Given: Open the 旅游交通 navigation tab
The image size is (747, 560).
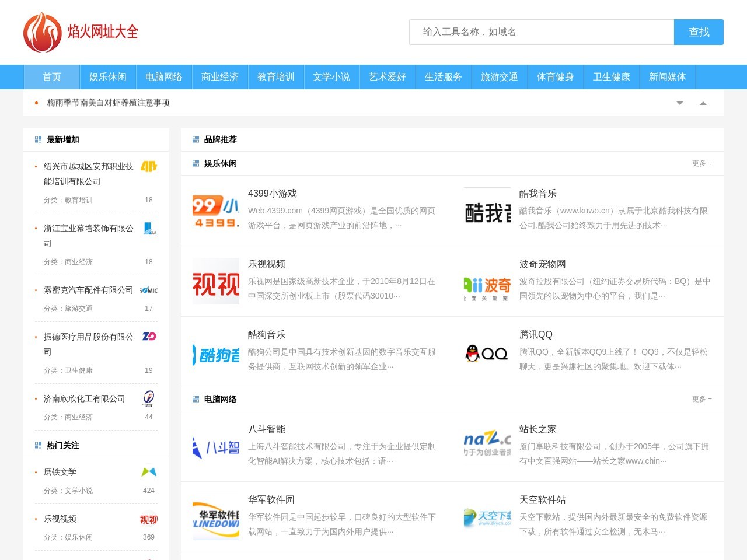Looking at the screenshot, I should click(500, 77).
